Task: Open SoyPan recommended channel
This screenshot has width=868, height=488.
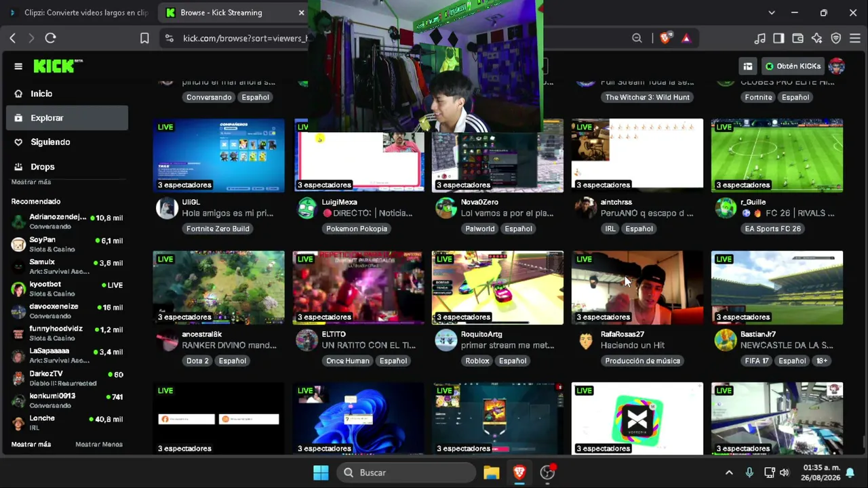Action: 67,244
